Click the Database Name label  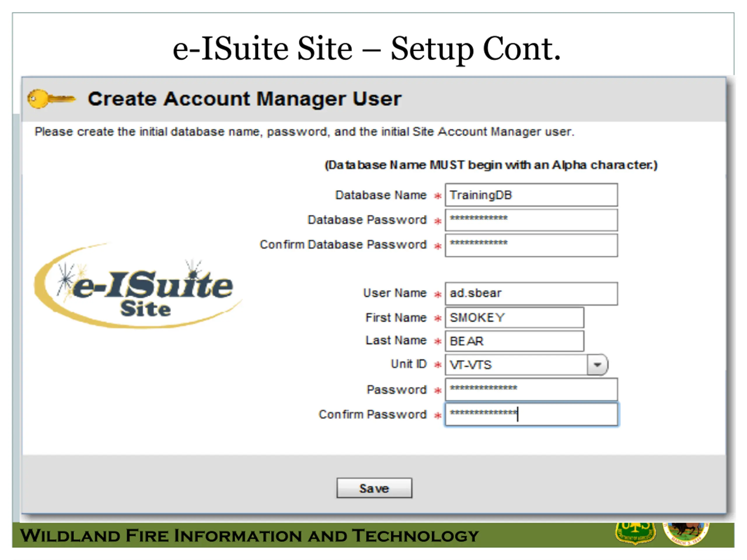click(x=381, y=195)
